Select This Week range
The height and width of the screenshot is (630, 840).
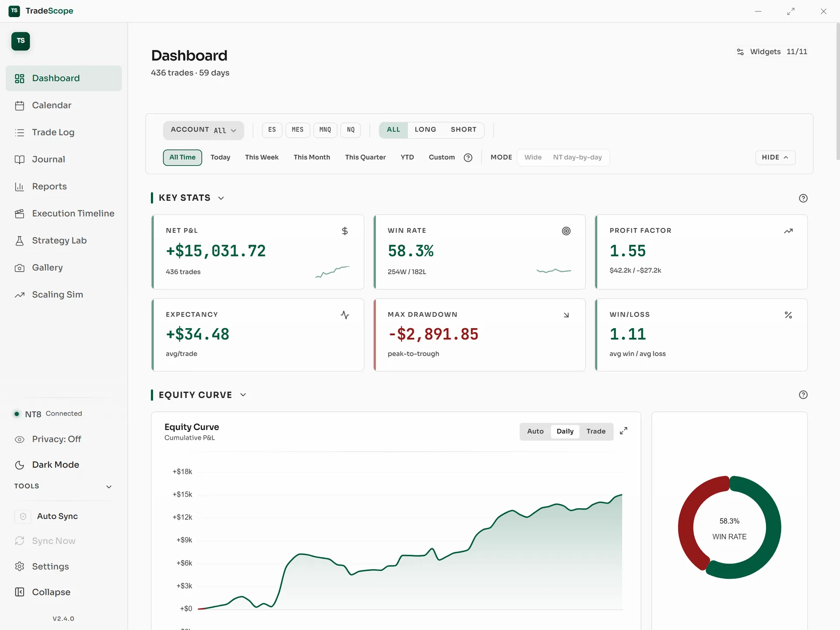coord(262,157)
